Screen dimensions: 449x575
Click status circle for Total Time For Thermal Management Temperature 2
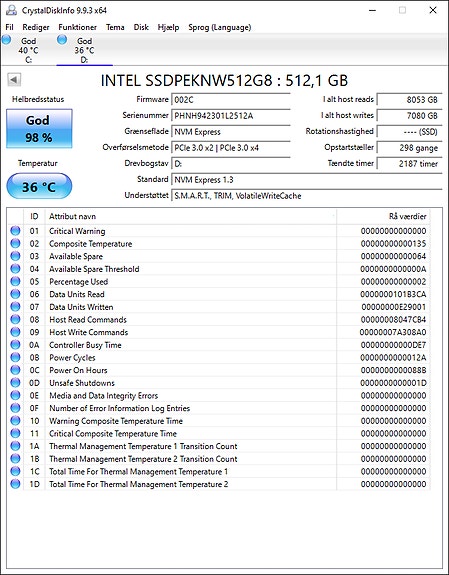point(15,484)
